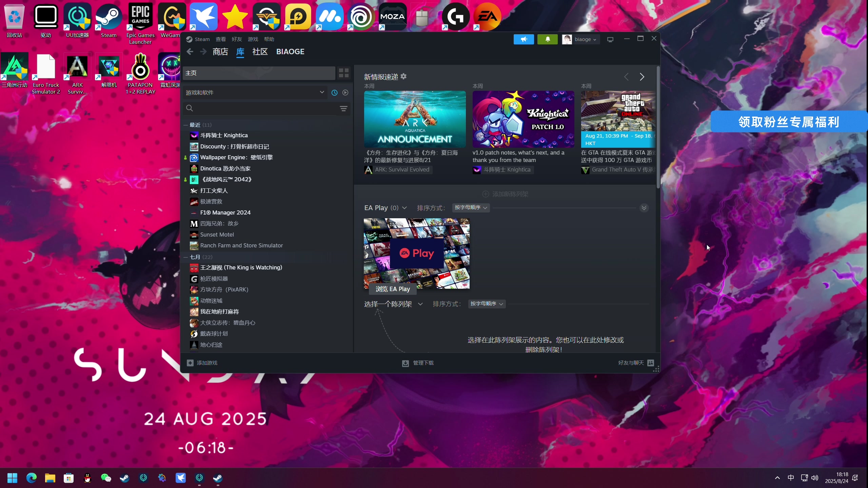Click the Steam library vertical scrollbar

pyautogui.click(x=658, y=127)
